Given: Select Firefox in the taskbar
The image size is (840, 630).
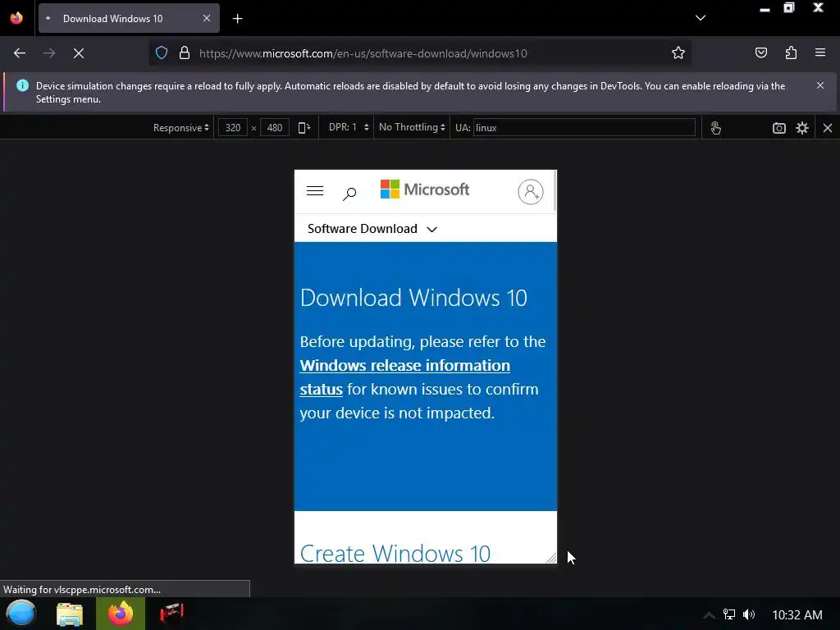Looking at the screenshot, I should 121,614.
